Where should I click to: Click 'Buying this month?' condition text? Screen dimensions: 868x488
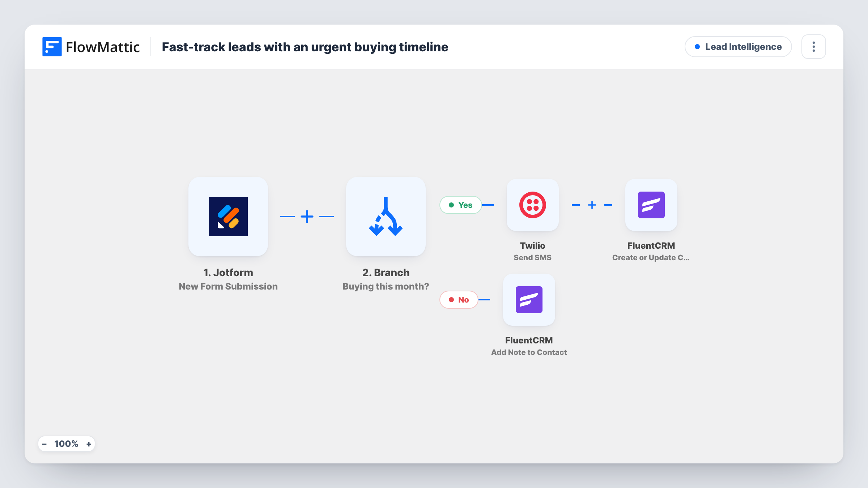pos(386,286)
